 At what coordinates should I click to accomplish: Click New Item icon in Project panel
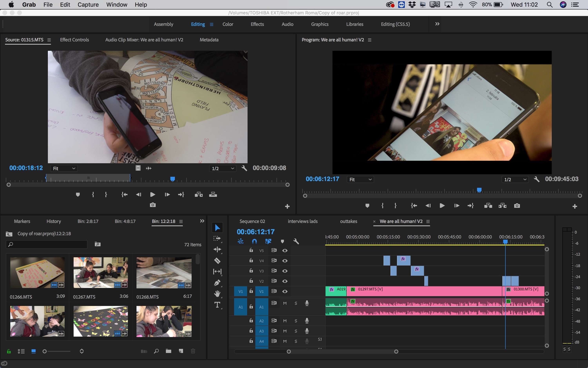[181, 351]
